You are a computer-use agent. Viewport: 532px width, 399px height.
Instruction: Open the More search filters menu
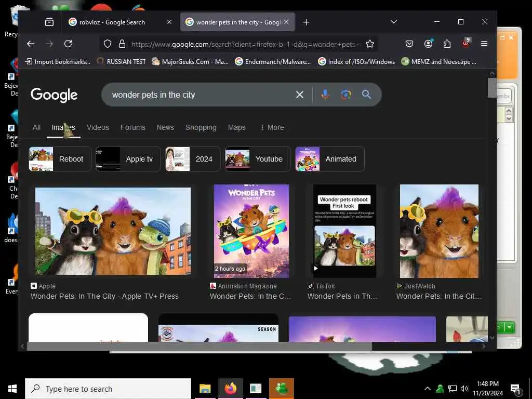[x=272, y=128]
